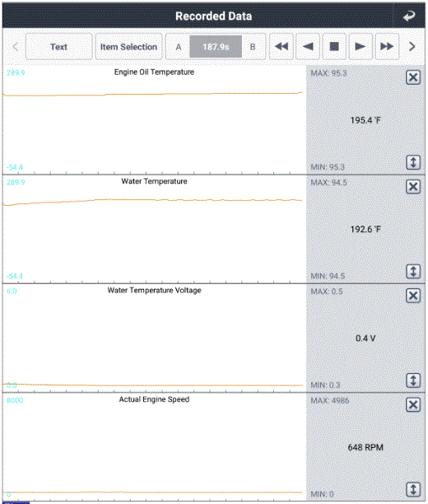
Task: Close the Water Temperature Voltage graph
Action: [413, 296]
